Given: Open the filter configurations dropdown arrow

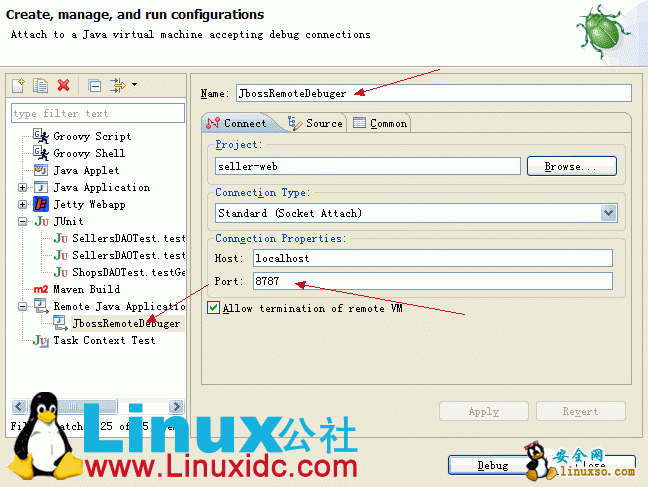Looking at the screenshot, I should click(x=134, y=85).
